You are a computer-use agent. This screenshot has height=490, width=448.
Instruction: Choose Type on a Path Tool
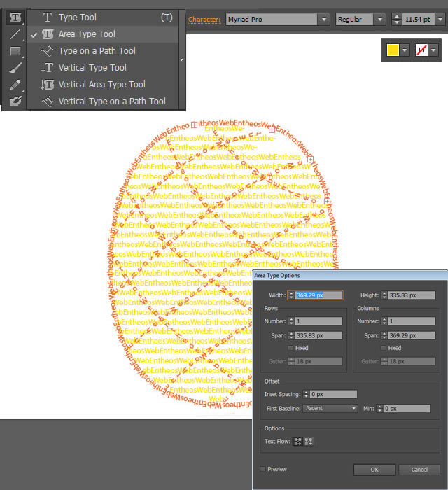click(97, 51)
